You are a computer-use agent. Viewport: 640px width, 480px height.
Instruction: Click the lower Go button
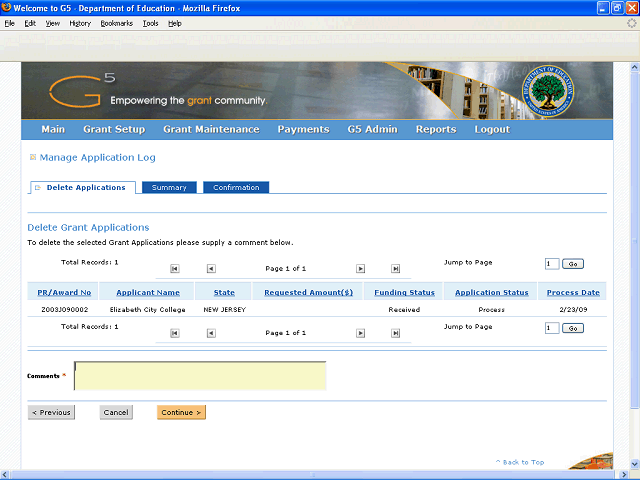[x=573, y=328]
